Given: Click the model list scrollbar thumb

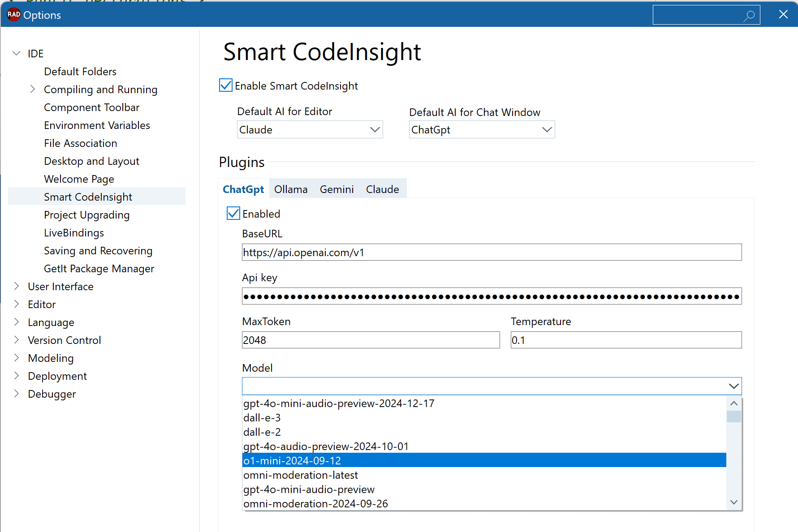Looking at the screenshot, I should 733,416.
